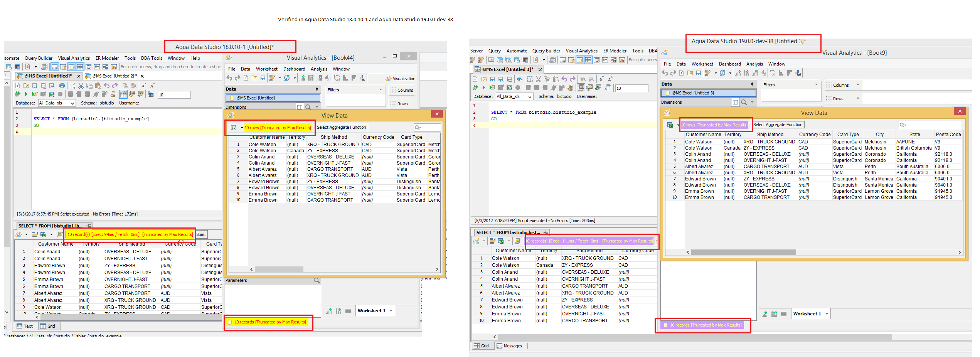
Task: Click the table view icon beside Dimensions in Book9
Action: [736, 102]
